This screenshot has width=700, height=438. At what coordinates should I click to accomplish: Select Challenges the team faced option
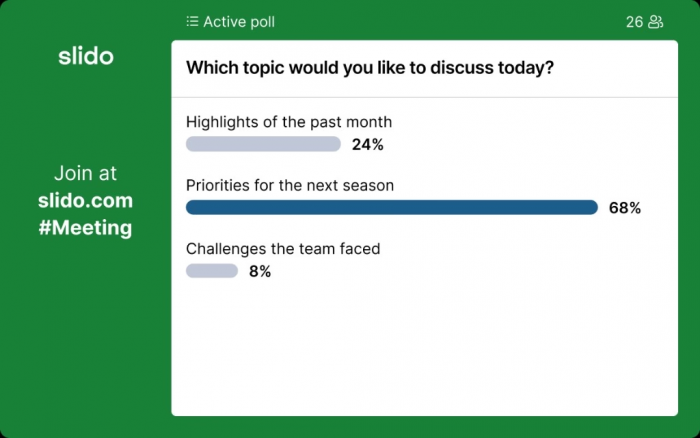(283, 249)
